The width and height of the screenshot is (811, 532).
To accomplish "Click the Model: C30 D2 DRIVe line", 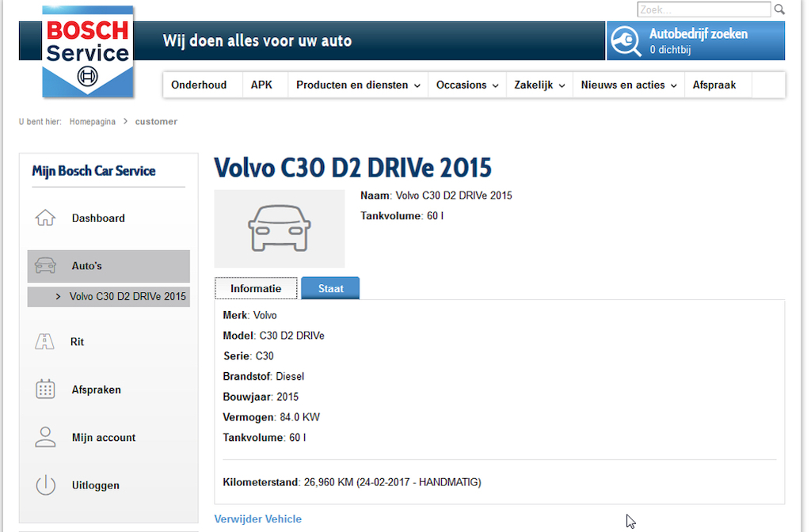I will tap(273, 336).
